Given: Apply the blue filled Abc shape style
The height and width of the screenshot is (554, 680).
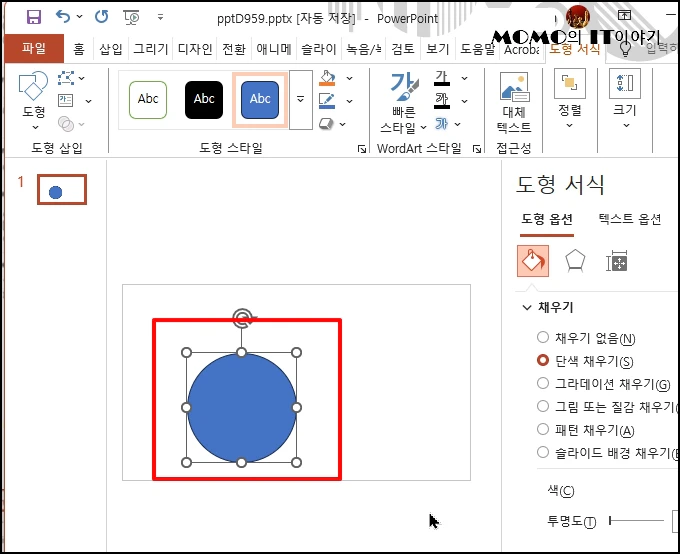Looking at the screenshot, I should pos(260,100).
